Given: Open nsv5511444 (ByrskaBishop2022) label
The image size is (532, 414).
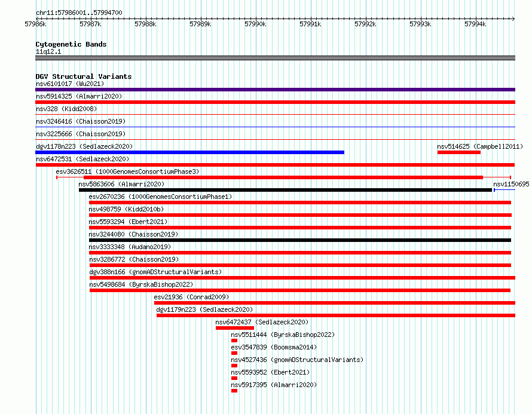Looking at the screenshot, I should click(x=283, y=335).
